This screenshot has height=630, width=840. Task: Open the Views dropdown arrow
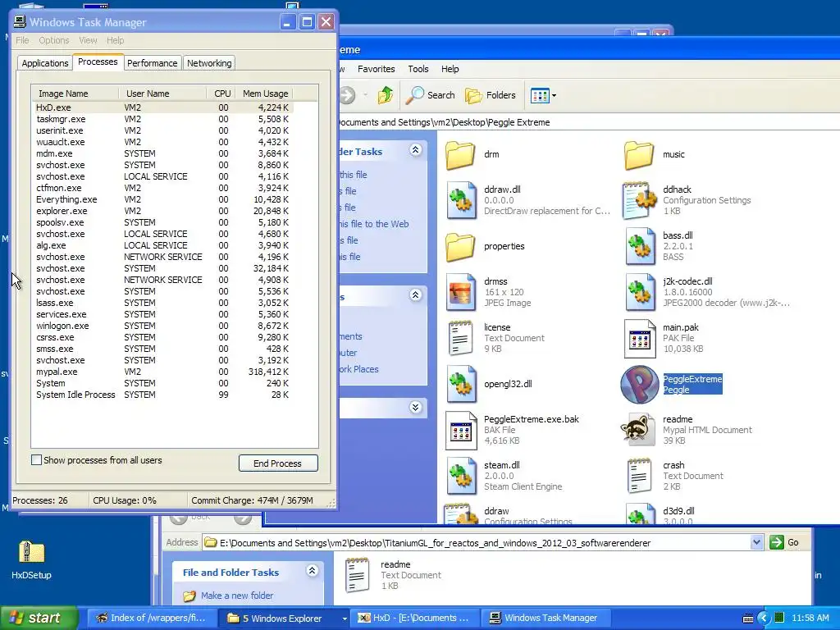pyautogui.click(x=554, y=96)
